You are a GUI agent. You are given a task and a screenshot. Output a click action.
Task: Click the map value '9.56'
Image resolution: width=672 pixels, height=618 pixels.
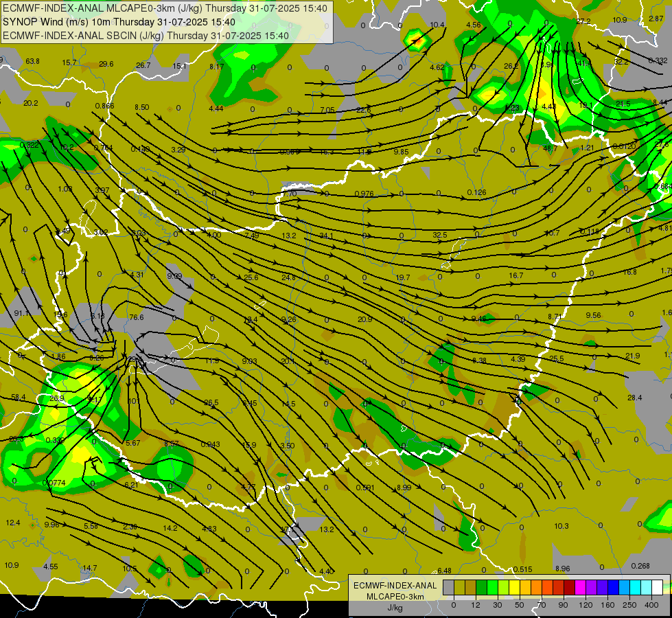coord(593,316)
